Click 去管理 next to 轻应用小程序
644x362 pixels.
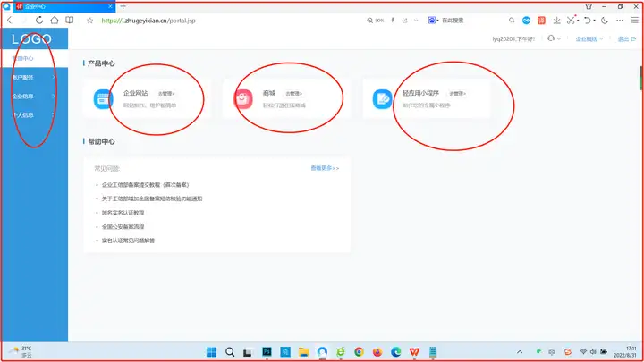457,94
